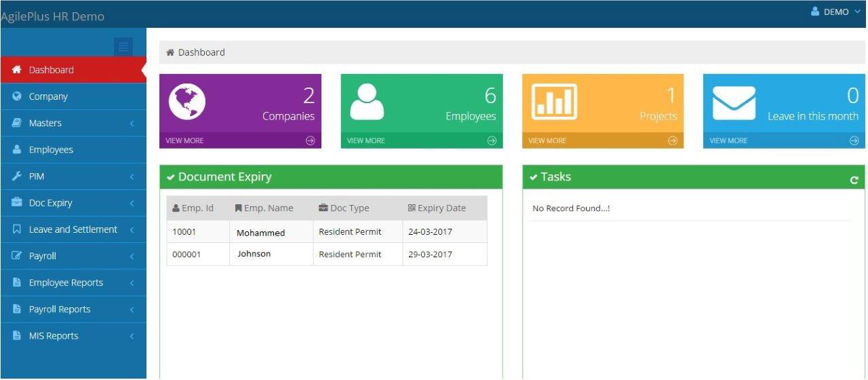This screenshot has height=380, width=868.
Task: Expand the MIS Reports chevron
Action: 132,336
